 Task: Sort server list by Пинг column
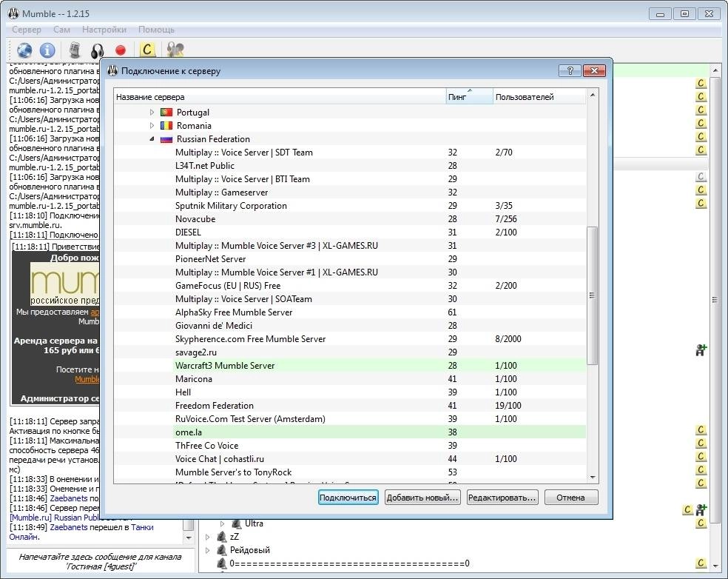click(x=469, y=97)
